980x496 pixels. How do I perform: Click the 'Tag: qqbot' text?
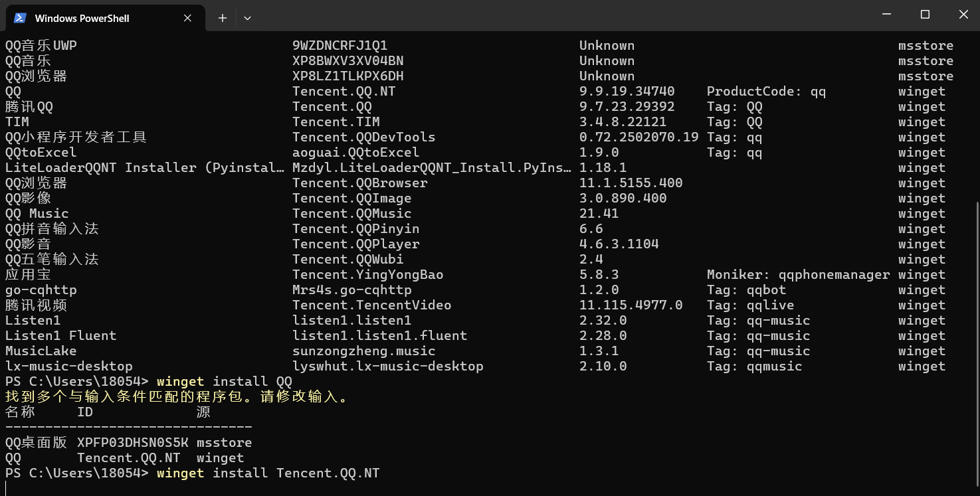(746, 290)
